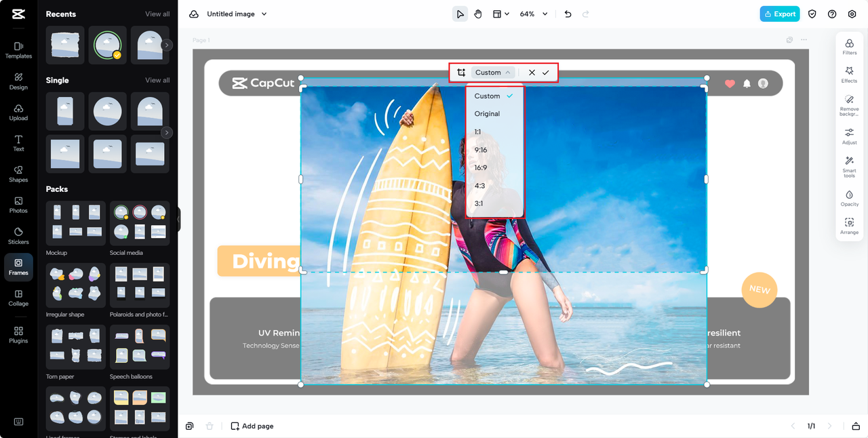The image size is (868, 438).
Task: Open the settings hexagon icon
Action: pyautogui.click(x=852, y=14)
